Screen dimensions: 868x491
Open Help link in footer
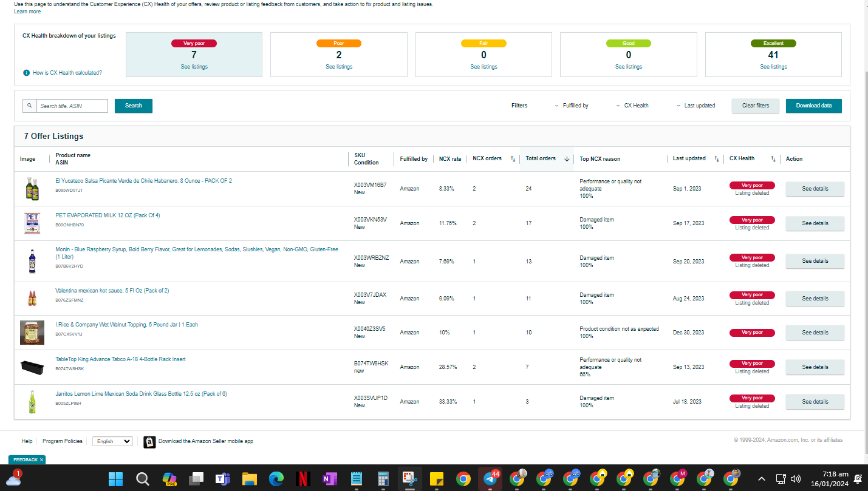27,441
